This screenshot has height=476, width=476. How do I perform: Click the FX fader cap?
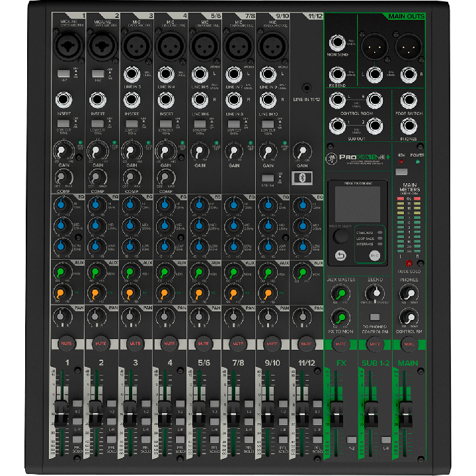[x=337, y=415]
